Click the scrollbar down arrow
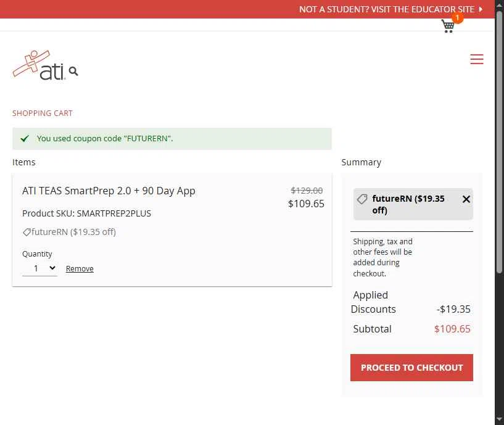Screen dimensions: 504x425 pyautogui.click(x=499, y=419)
